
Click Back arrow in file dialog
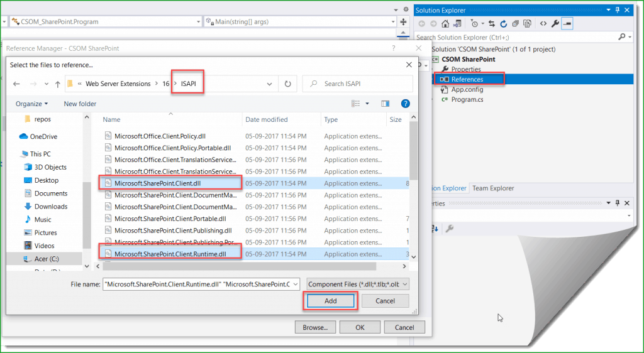point(16,84)
